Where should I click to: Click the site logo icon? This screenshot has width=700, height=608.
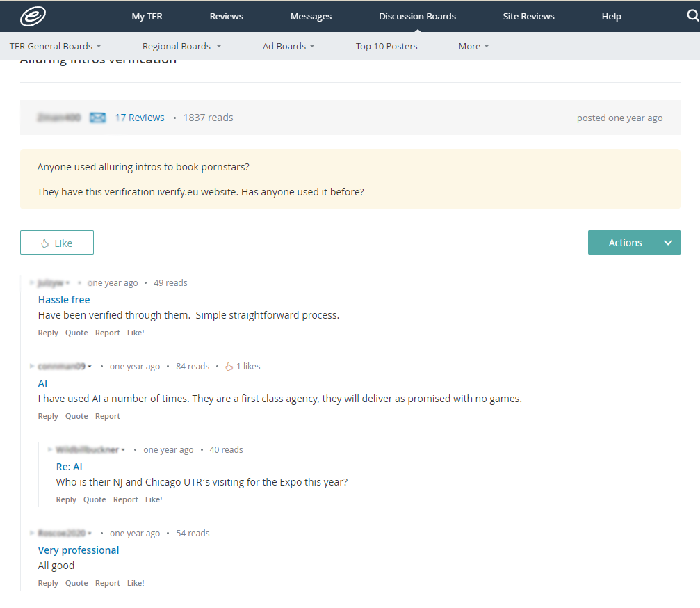tap(33, 15)
